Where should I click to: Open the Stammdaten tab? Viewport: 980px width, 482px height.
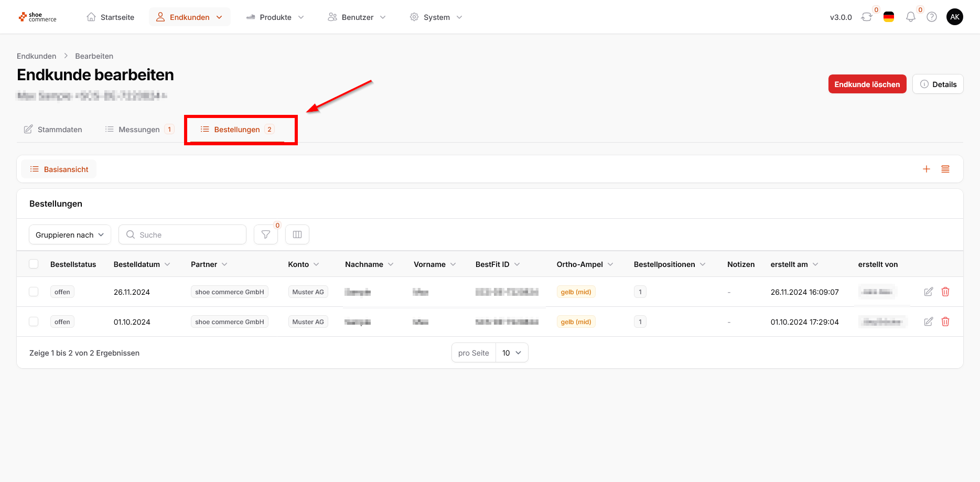pyautogui.click(x=53, y=130)
